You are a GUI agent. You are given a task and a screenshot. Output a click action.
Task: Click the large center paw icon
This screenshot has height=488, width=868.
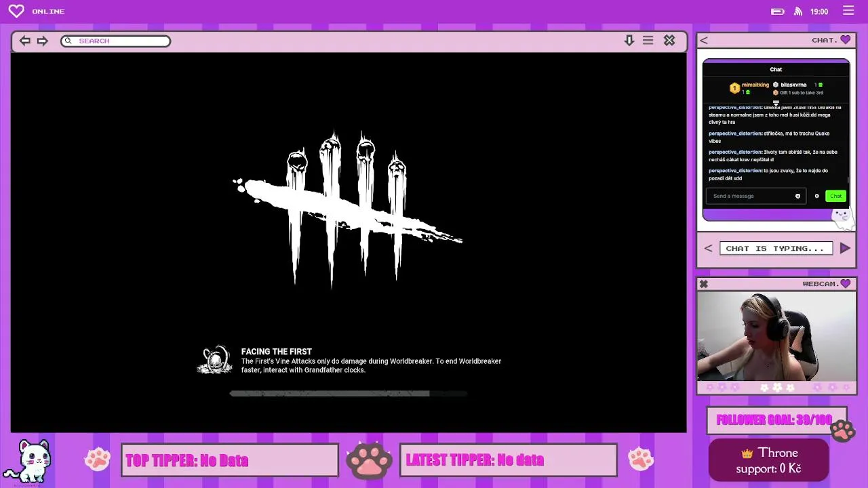click(x=369, y=460)
